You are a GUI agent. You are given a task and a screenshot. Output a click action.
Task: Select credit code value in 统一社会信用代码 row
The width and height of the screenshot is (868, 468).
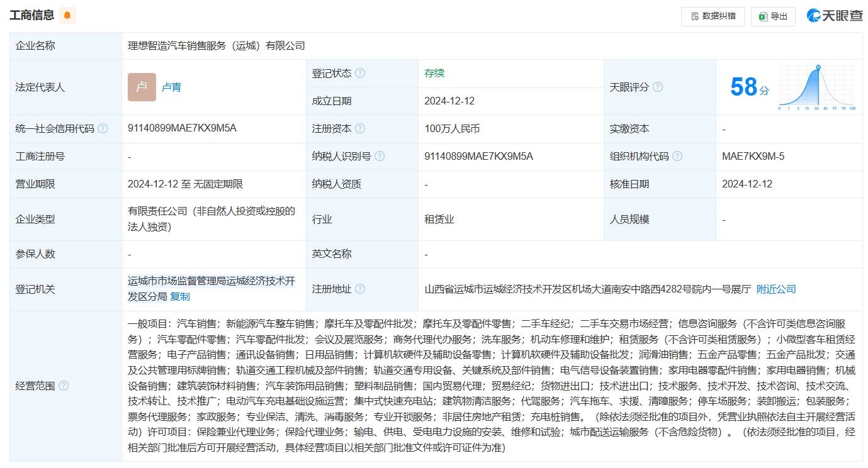tap(182, 128)
